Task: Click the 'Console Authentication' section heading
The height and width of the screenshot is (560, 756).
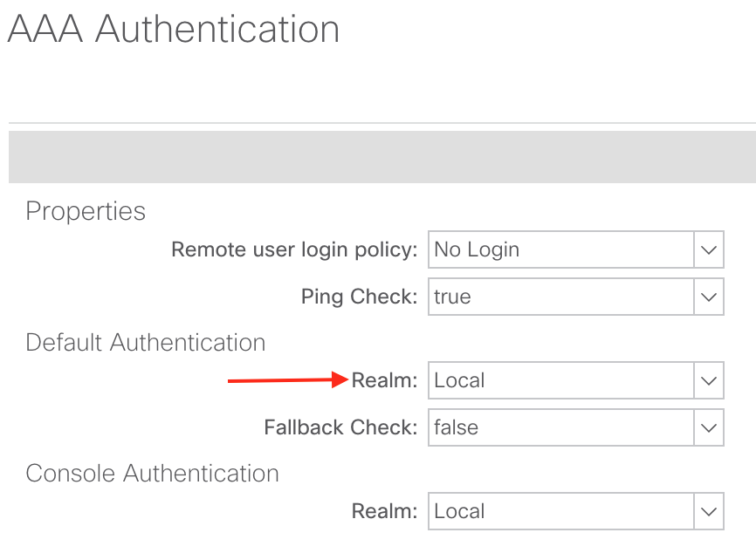Action: coord(153,474)
